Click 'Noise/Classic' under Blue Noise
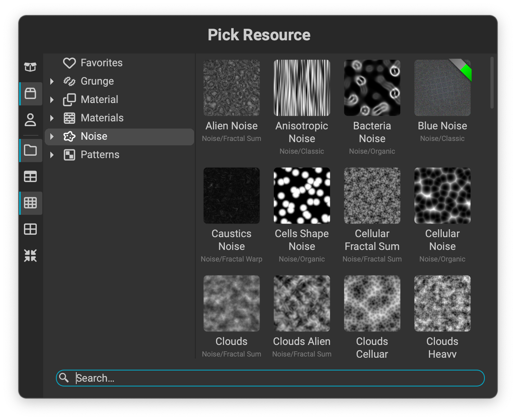Viewport: 516px width, 420px height. click(x=443, y=139)
